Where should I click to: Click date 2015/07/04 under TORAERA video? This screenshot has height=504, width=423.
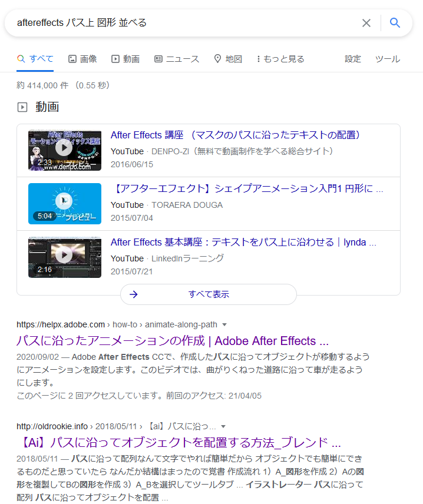click(132, 218)
